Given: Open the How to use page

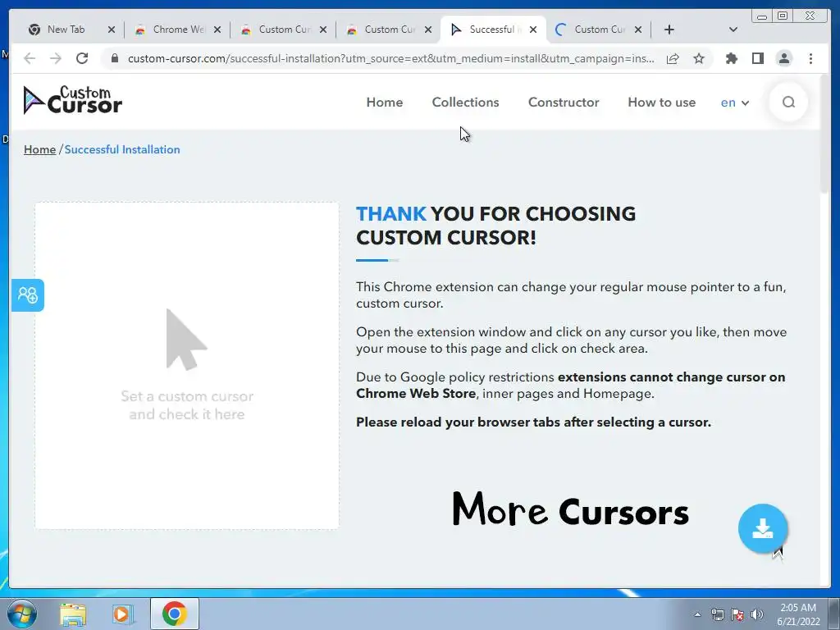Looking at the screenshot, I should [x=662, y=103].
